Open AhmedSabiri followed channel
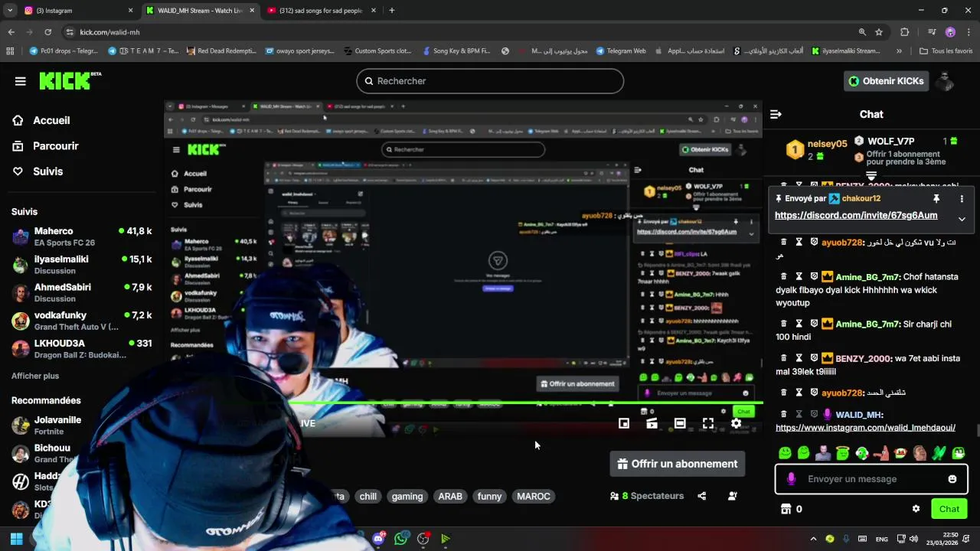980x551 pixels. [x=82, y=292]
